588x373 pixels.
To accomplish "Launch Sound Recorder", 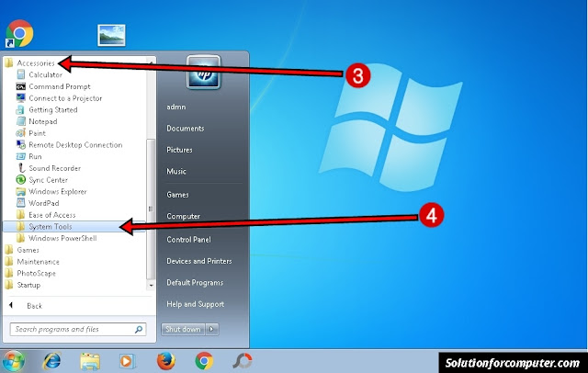I will pyautogui.click(x=49, y=167).
